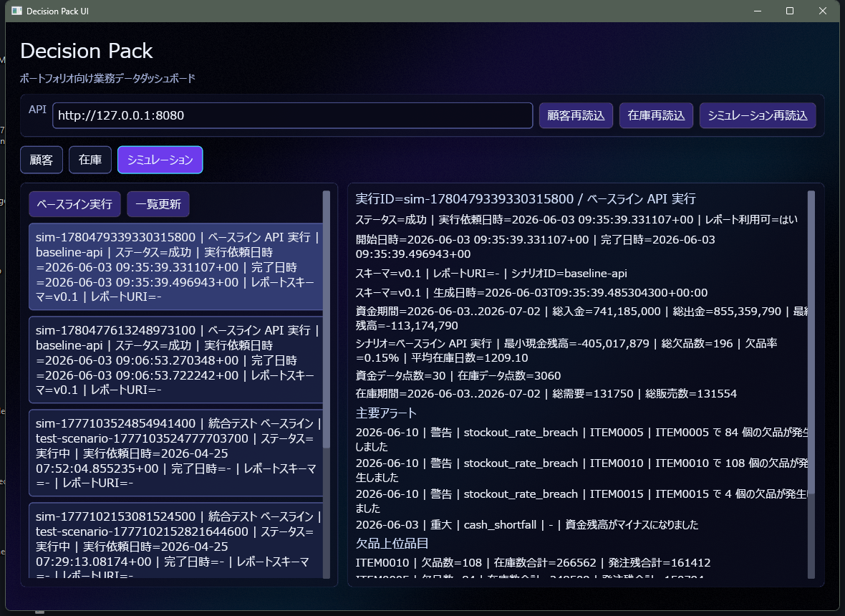Click the 開始日時 detail line
Image resolution: width=845 pixels, height=616 pixels.
point(535,247)
